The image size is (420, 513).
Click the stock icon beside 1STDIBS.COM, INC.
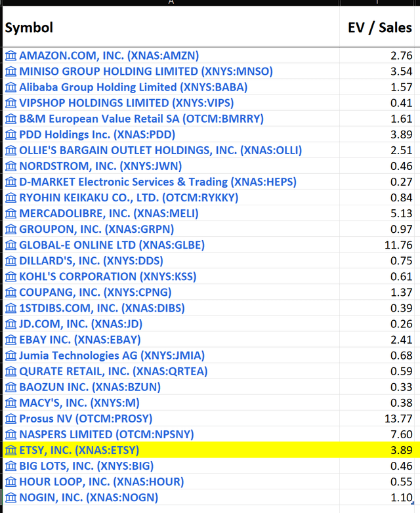coord(10,308)
